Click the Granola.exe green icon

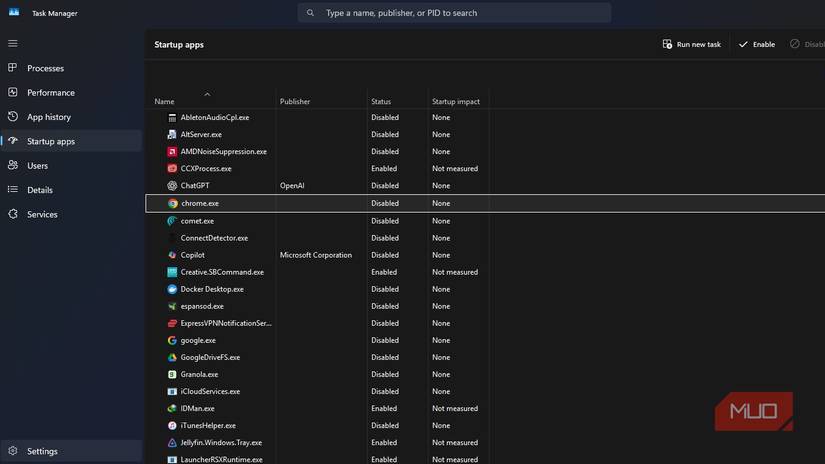coord(172,375)
